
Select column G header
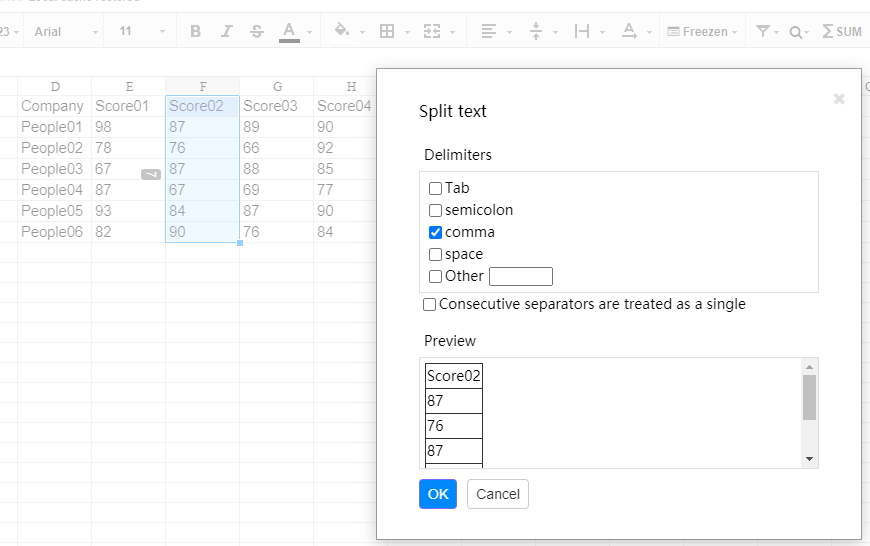click(276, 87)
